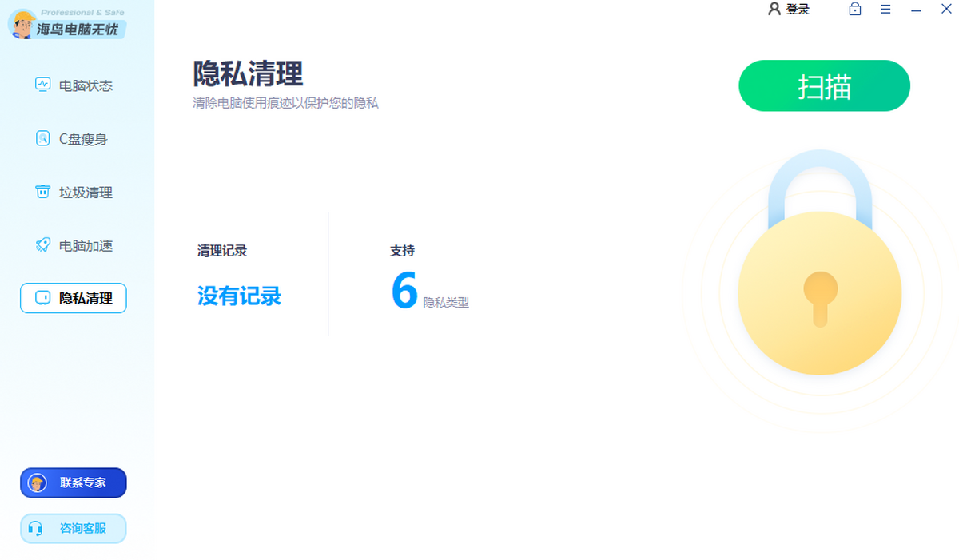
Task: Switch to the 隐私清理 tab
Action: (x=74, y=298)
